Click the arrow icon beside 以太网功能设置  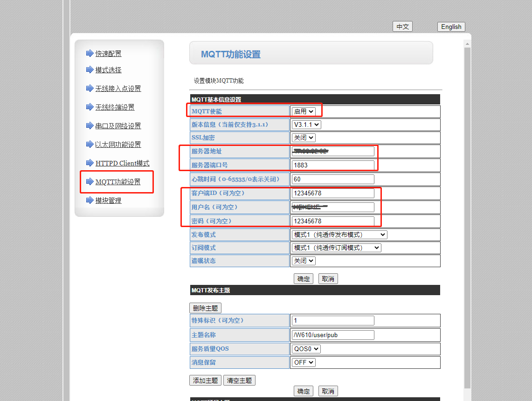pyautogui.click(x=90, y=144)
